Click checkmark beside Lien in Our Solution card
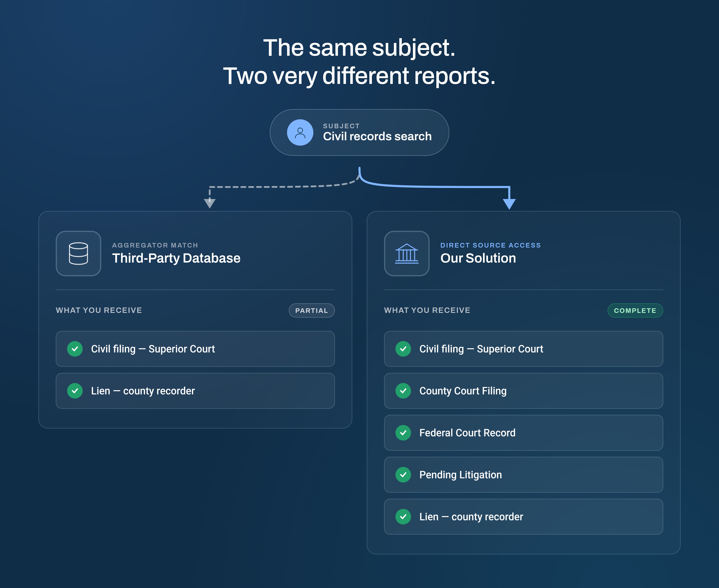This screenshot has width=719, height=588. [403, 517]
